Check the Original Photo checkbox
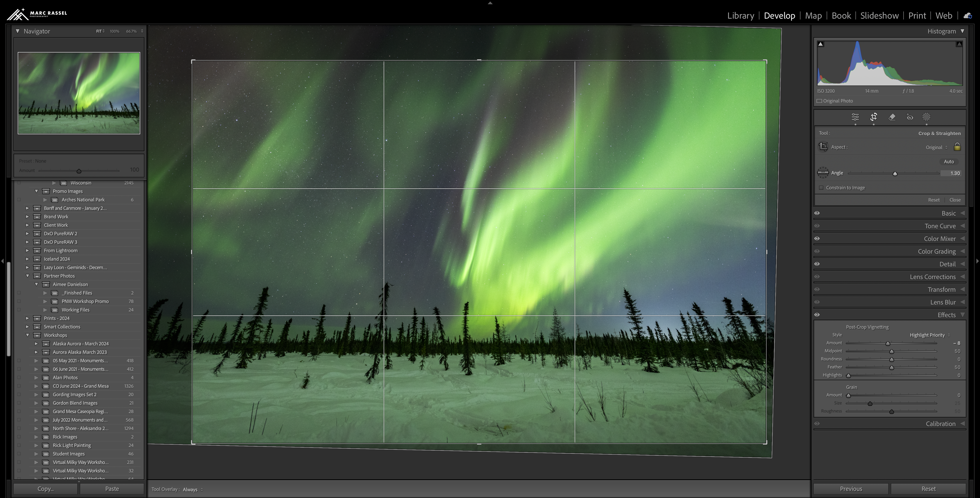Image resolution: width=980 pixels, height=498 pixels. [x=819, y=101]
